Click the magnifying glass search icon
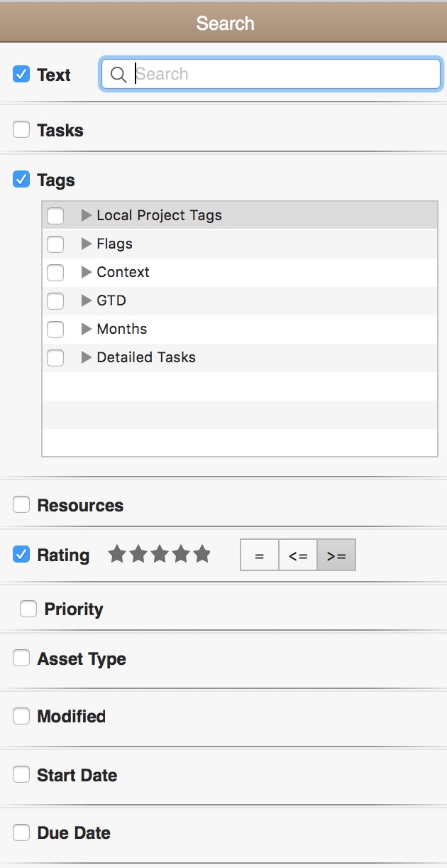 point(119,75)
